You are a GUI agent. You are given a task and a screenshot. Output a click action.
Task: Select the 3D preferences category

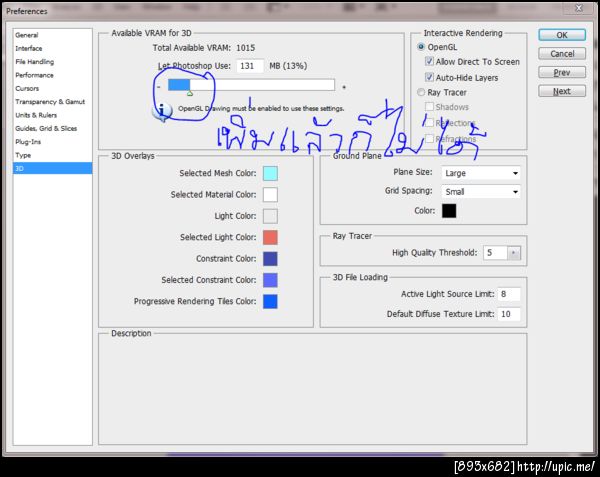pyautogui.click(x=52, y=168)
